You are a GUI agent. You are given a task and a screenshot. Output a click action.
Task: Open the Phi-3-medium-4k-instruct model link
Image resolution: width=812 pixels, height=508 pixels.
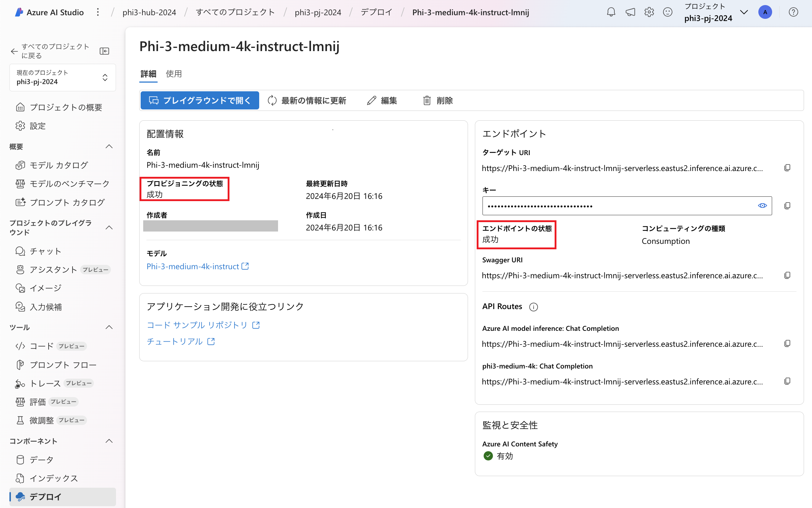[x=198, y=266]
